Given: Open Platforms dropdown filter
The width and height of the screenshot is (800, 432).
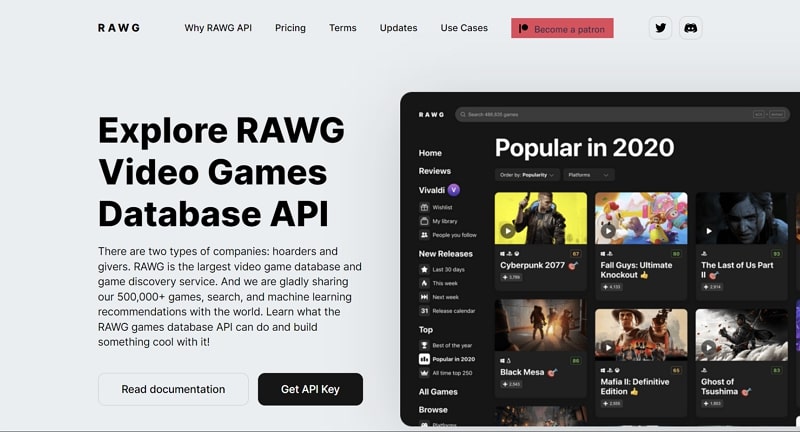Looking at the screenshot, I should [x=589, y=175].
